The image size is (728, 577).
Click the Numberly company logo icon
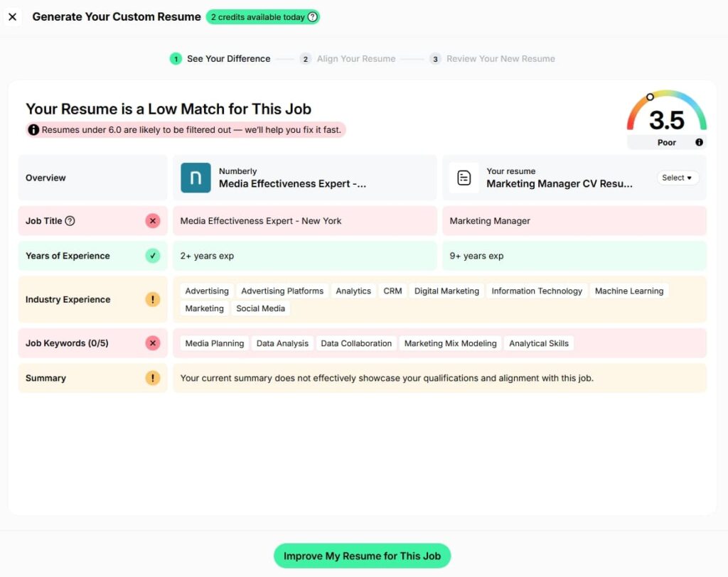coord(196,178)
